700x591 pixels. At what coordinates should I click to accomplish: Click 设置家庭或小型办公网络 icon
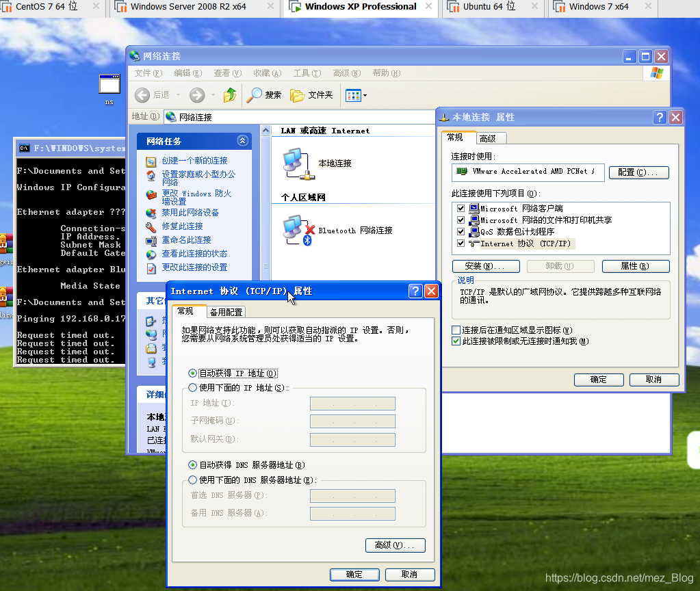click(151, 175)
